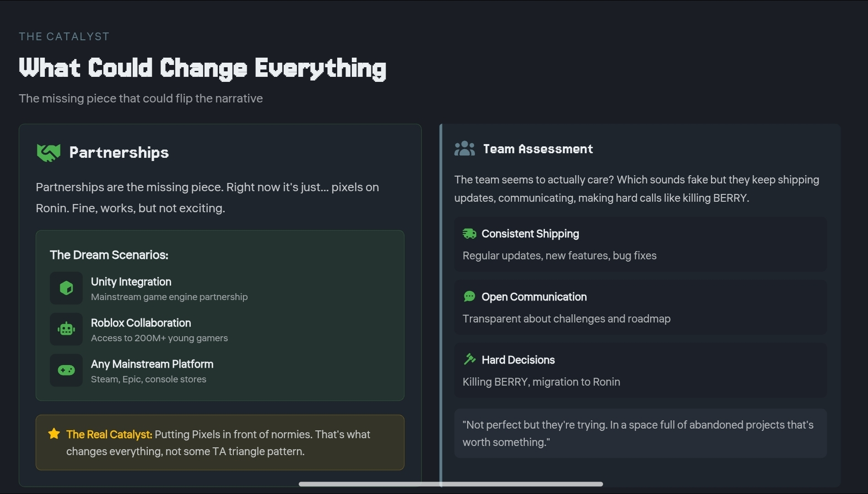The height and width of the screenshot is (494, 868).
Task: Click the Open Communication chat bubble icon
Action: click(469, 297)
